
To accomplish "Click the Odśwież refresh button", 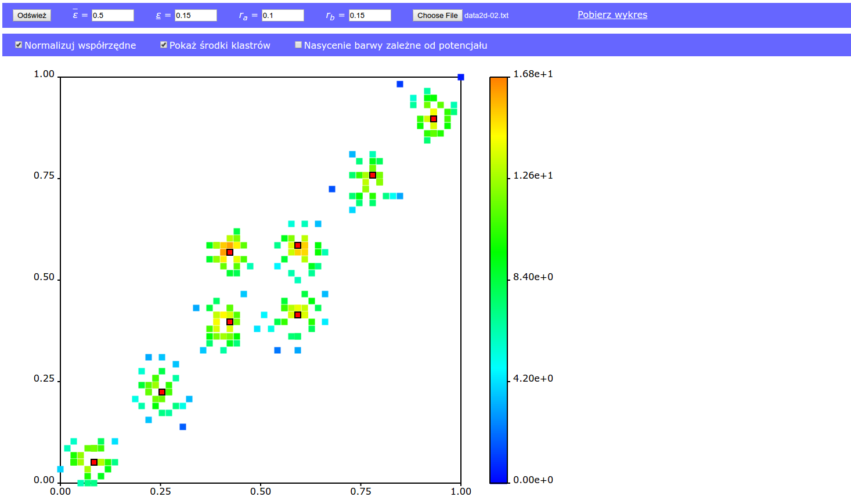I will pos(32,16).
